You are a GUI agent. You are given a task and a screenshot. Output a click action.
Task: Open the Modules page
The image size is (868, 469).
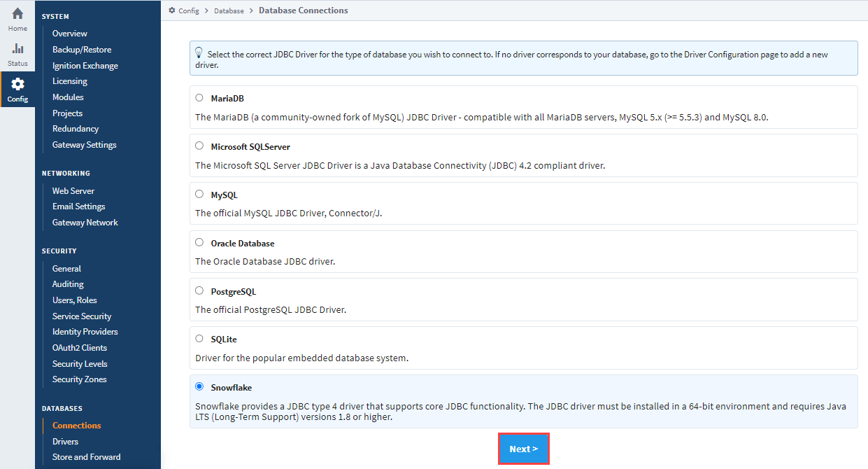click(68, 97)
